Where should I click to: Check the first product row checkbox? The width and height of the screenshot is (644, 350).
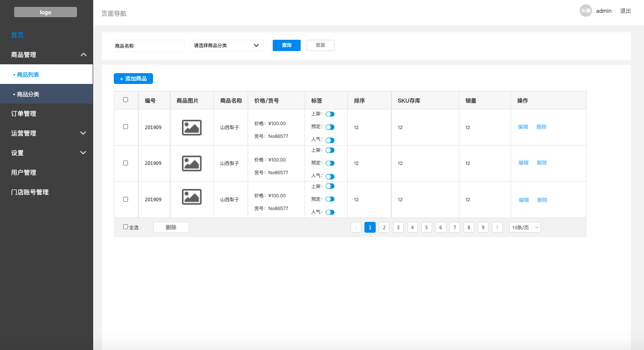pos(126,127)
